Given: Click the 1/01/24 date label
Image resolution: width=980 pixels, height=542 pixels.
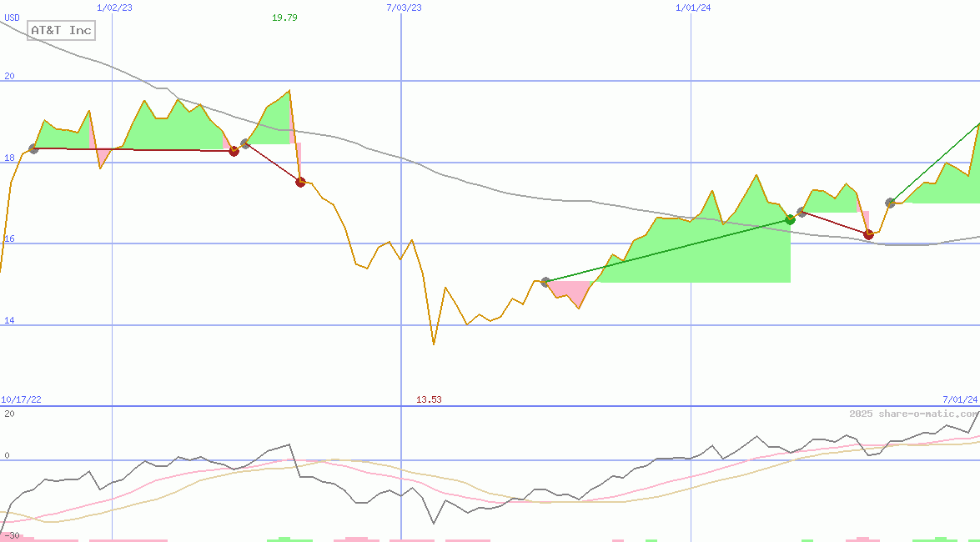Looking at the screenshot, I should pos(693,8).
